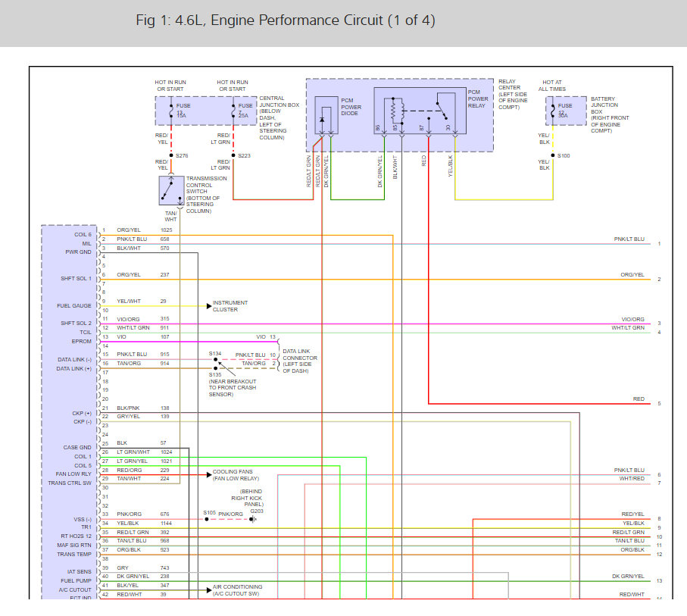This screenshot has width=687, height=616.
Task: Click circuit number 1025 on the ORG/YEL wire
Action: 167,230
